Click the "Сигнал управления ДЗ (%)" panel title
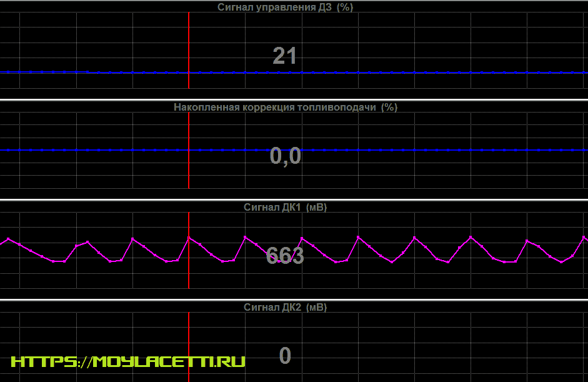Screen dimensions: 588x382 pyautogui.click(x=285, y=7)
